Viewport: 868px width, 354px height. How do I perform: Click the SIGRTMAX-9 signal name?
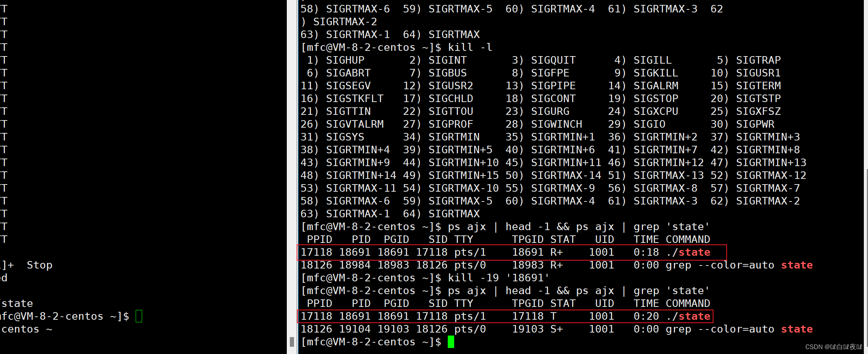click(x=563, y=188)
